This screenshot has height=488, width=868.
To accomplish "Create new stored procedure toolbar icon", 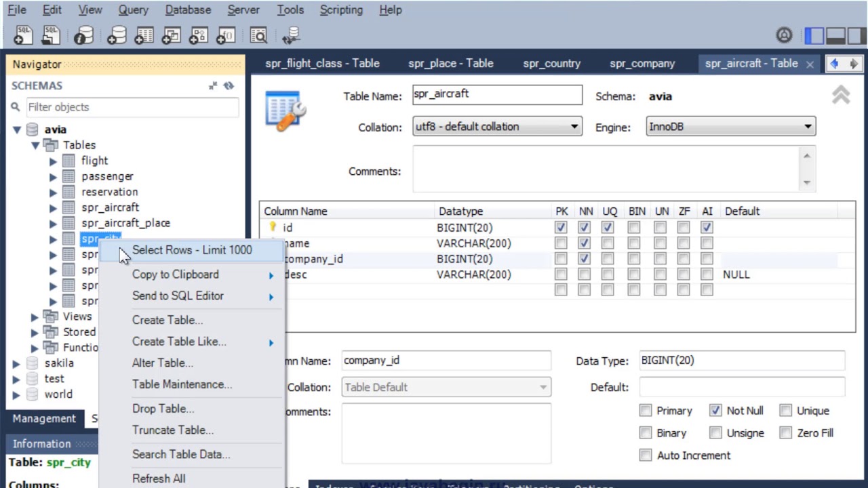I will pos(198,35).
